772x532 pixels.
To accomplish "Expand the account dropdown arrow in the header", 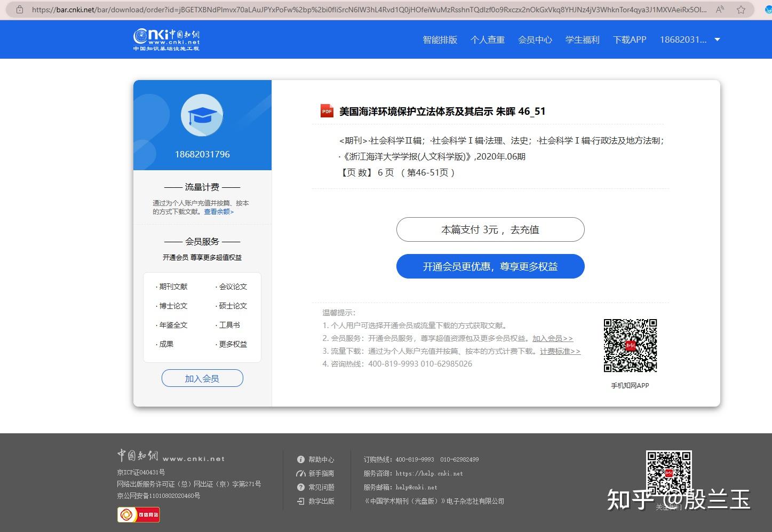I will click(x=717, y=39).
